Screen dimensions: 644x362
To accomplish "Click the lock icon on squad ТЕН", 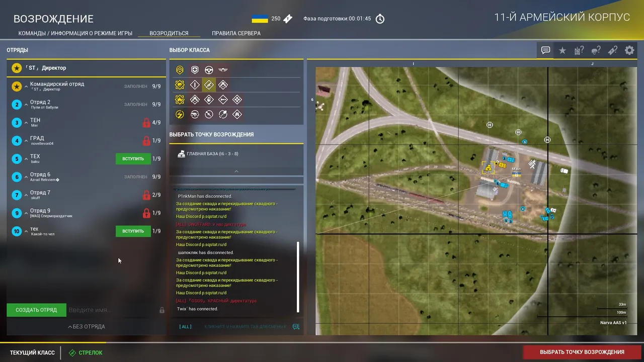I will coord(146,123).
